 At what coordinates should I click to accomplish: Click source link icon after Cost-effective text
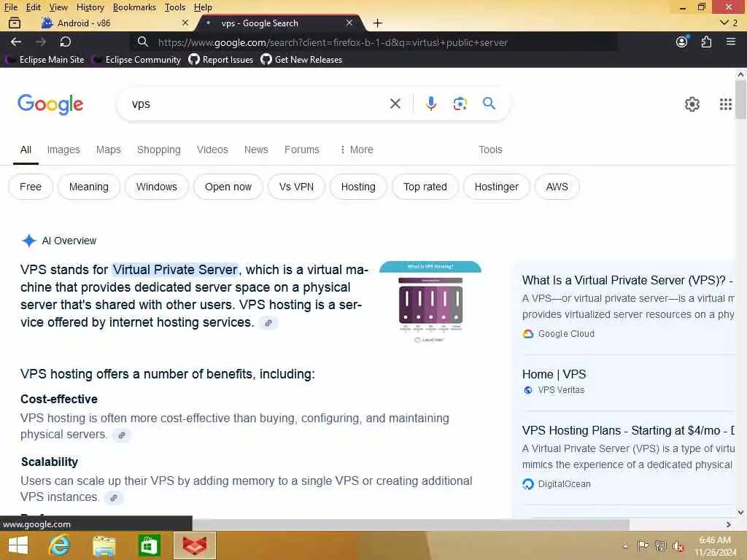point(122,435)
